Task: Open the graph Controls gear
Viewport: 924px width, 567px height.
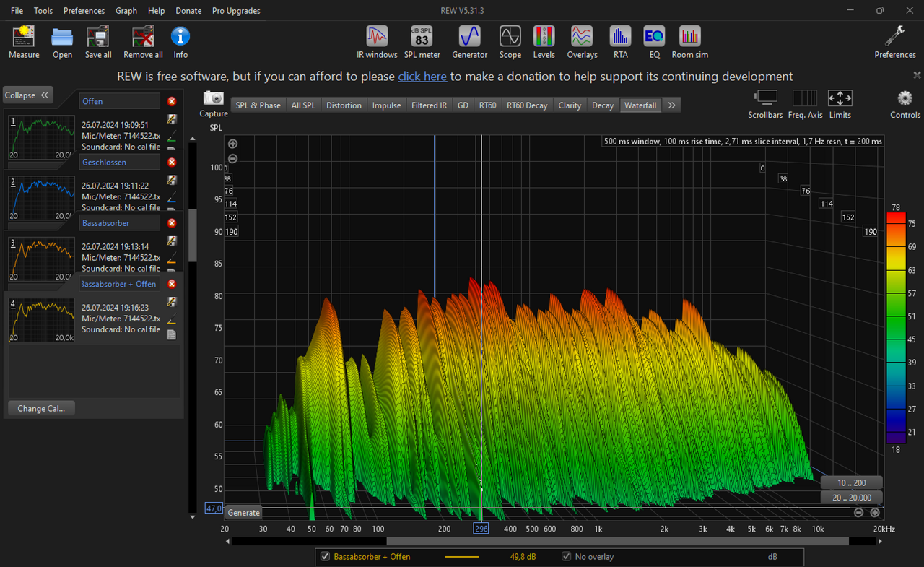Action: 905,98
